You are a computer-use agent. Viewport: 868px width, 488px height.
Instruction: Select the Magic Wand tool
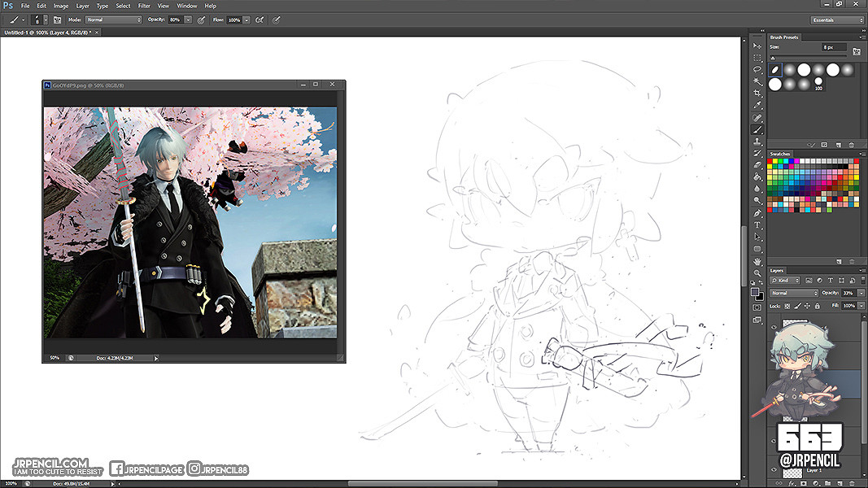757,81
